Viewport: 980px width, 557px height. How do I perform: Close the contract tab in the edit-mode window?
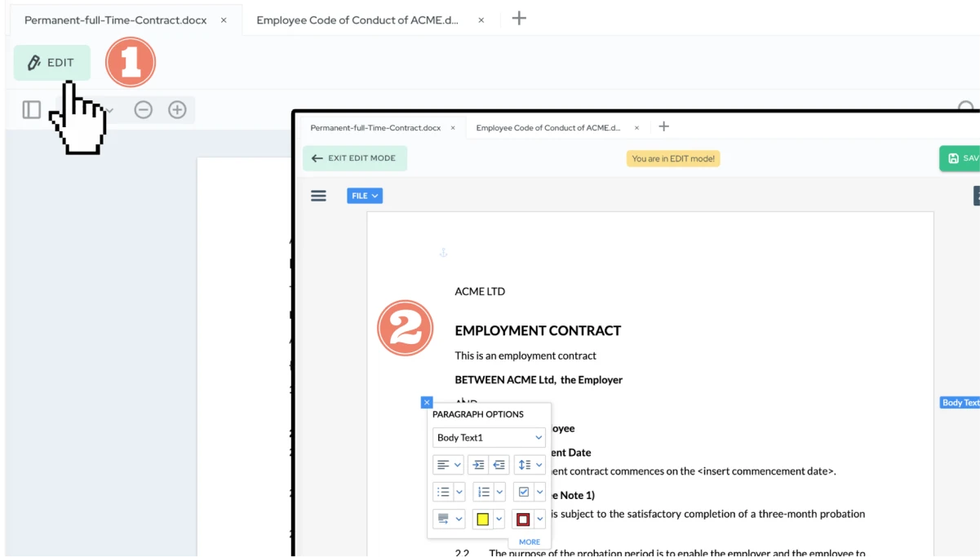click(x=453, y=128)
